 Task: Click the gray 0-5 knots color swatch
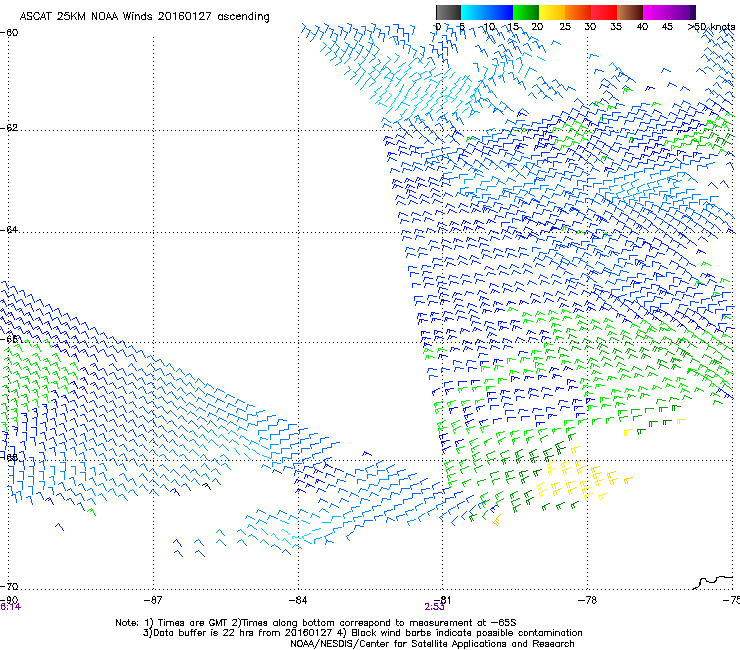click(448, 12)
